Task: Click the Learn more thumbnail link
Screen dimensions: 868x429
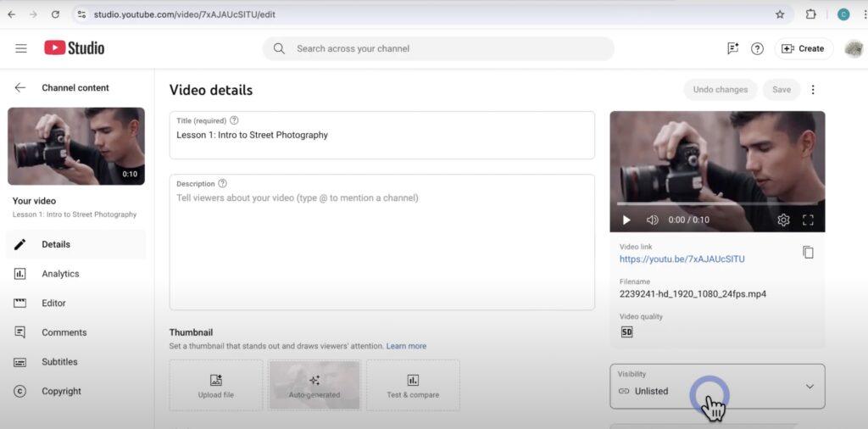Action: tap(406, 346)
